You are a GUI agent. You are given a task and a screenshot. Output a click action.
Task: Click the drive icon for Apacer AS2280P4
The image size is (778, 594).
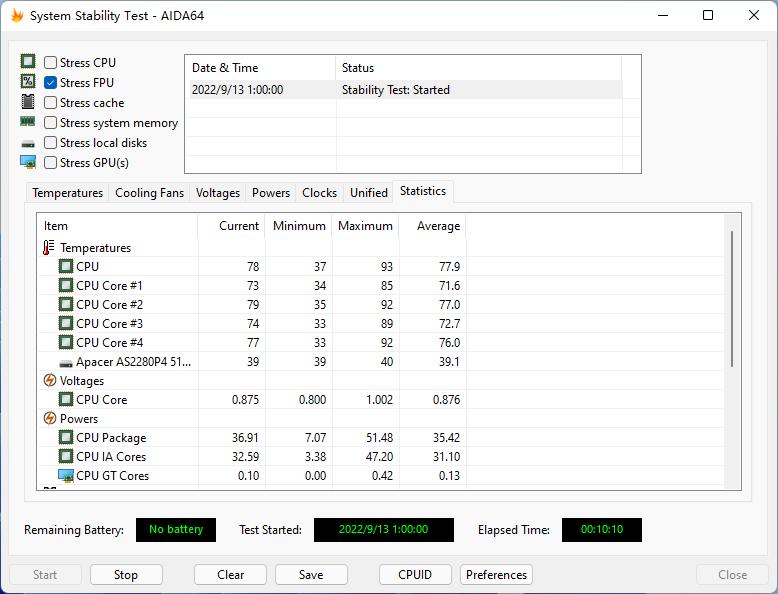(66, 362)
